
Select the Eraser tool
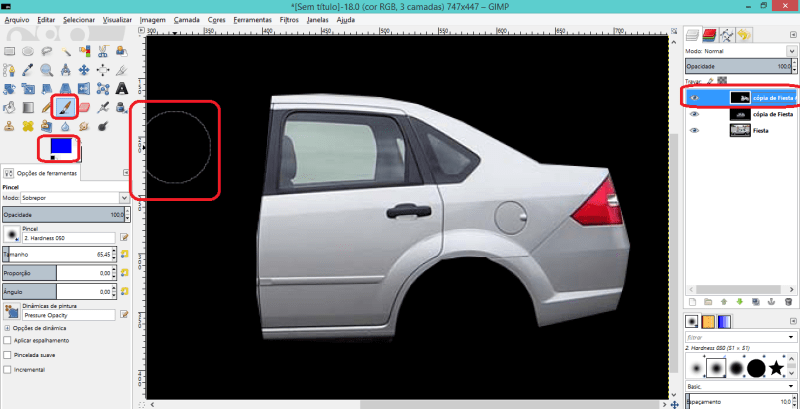84,107
